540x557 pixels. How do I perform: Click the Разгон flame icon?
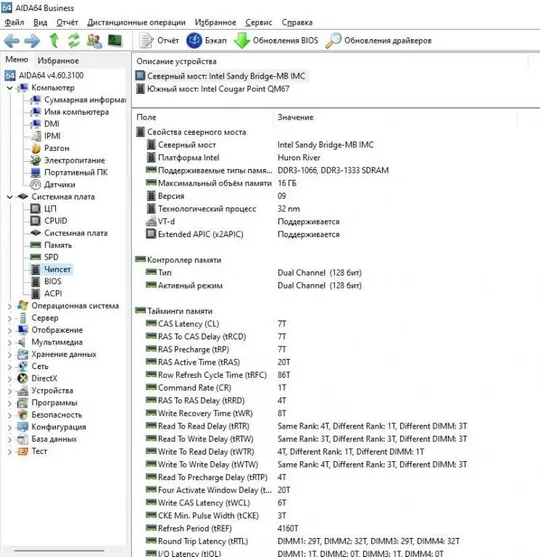point(36,148)
